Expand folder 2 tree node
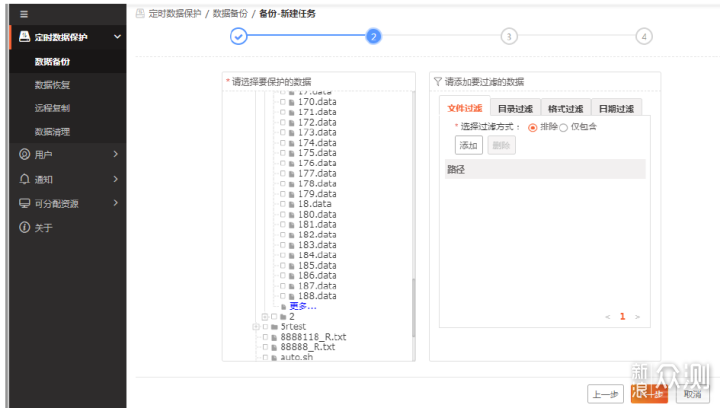 pyautogui.click(x=264, y=317)
